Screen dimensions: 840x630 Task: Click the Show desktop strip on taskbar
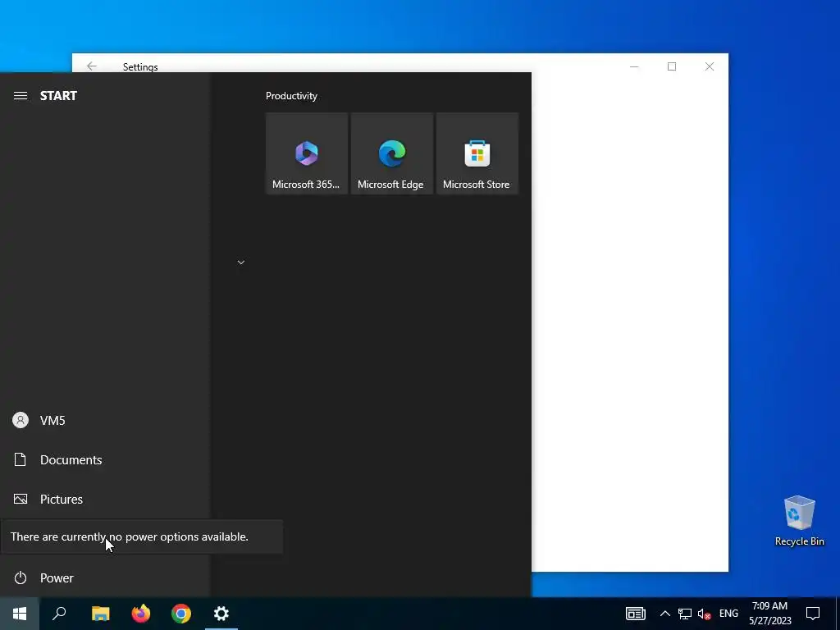pos(838,614)
